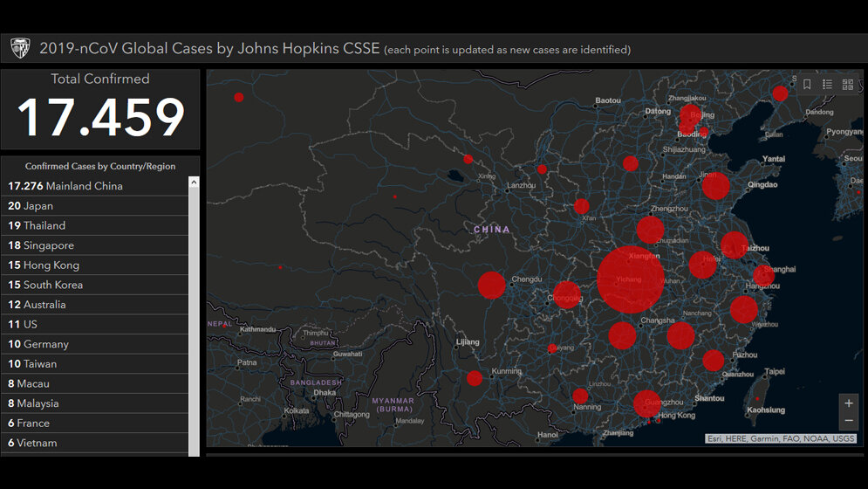Select Japan in the country list
The height and width of the screenshot is (489, 868).
click(31, 206)
